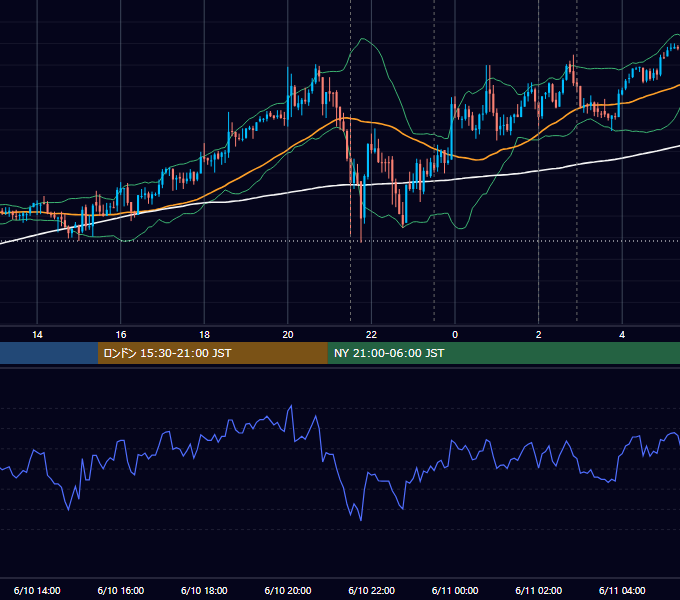The width and height of the screenshot is (680, 600).
Task: Click the 6/10 20:00 date label
Action: [x=288, y=590]
